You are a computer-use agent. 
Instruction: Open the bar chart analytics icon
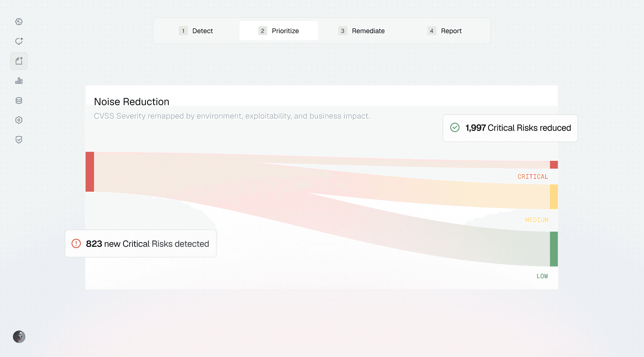point(19,81)
